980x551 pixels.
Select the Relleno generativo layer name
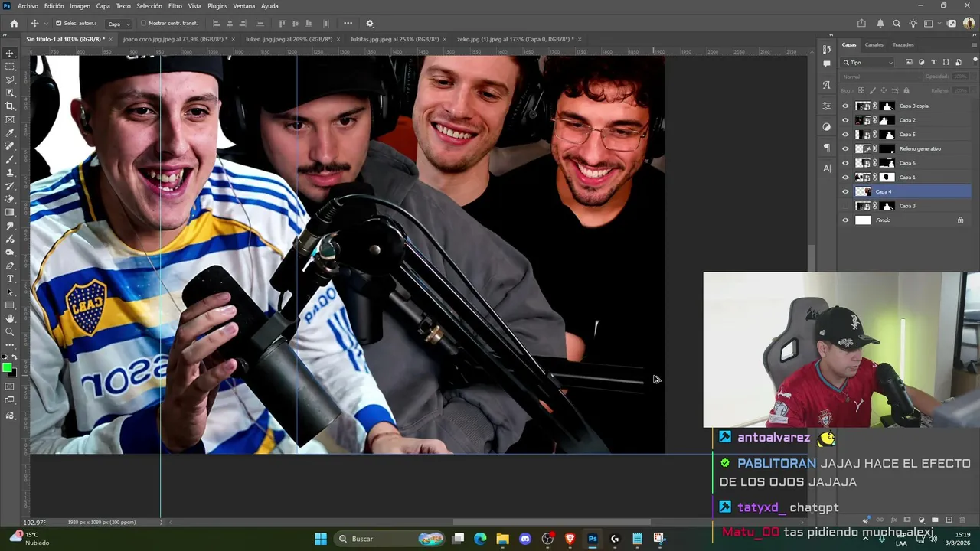coord(920,148)
